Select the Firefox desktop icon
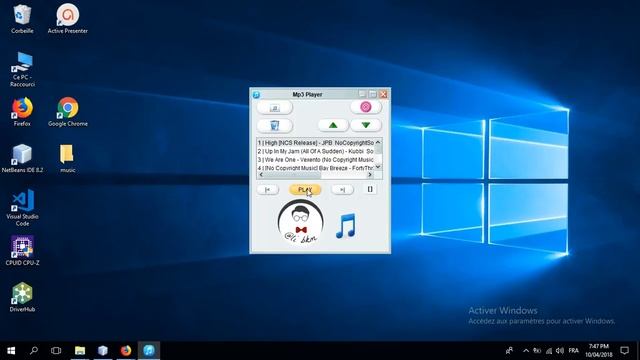This screenshot has height=360, width=640. click(22, 112)
